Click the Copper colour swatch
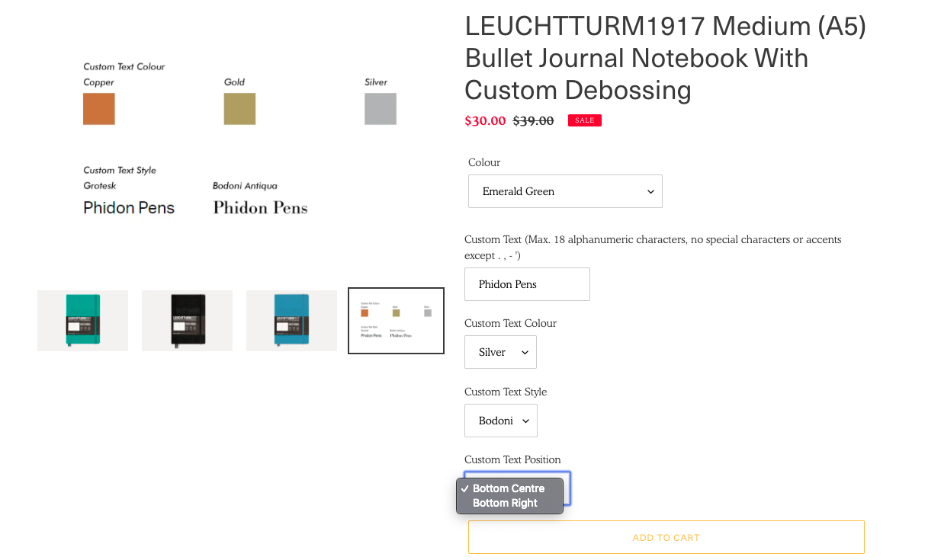The image size is (925, 560). (99, 109)
